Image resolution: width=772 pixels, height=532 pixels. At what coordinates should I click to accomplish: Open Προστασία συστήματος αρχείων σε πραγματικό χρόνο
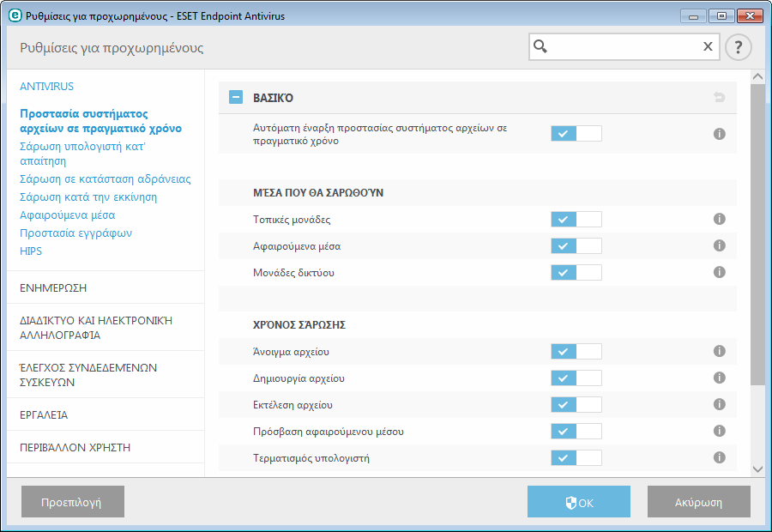101,121
